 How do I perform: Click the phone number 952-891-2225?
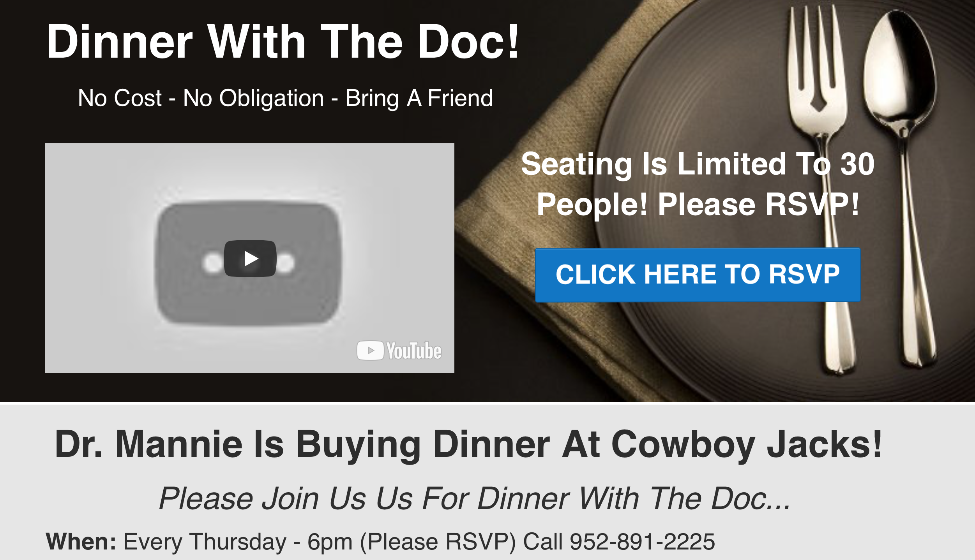pos(642,541)
